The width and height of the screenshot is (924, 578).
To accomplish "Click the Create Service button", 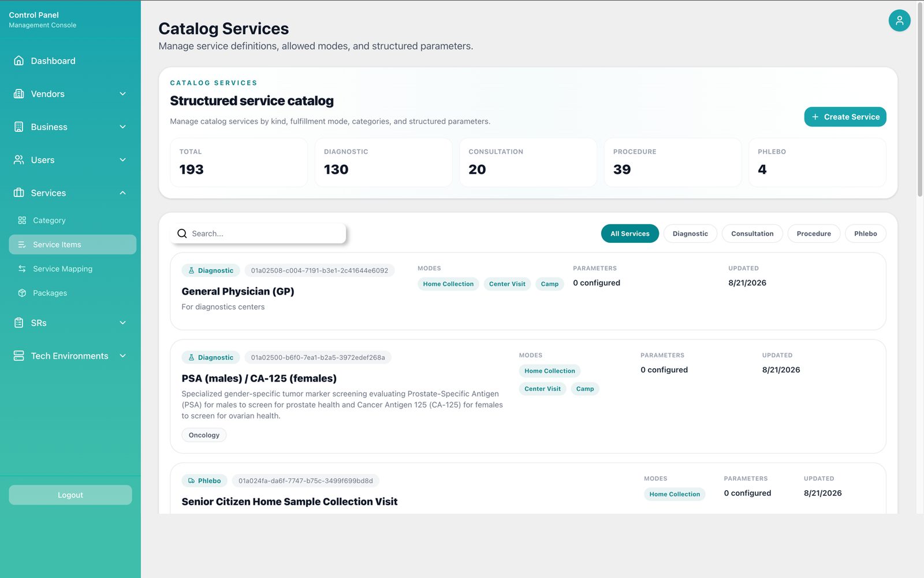I will pyautogui.click(x=845, y=117).
